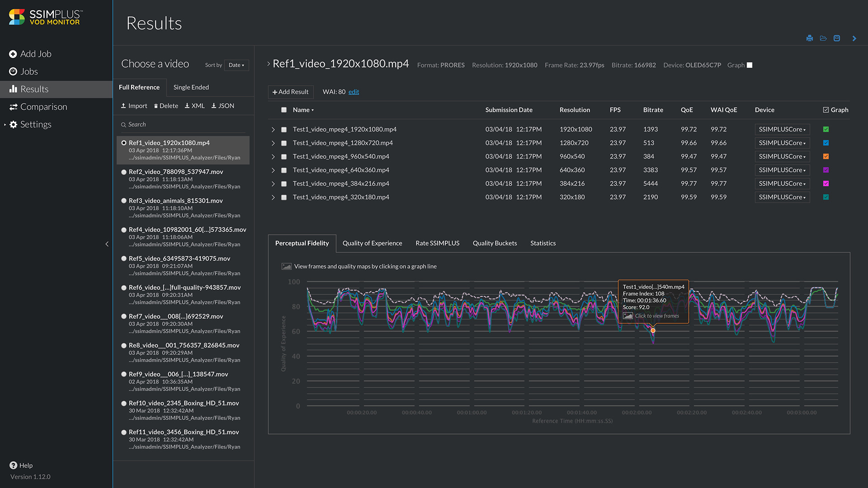This screenshot has height=488, width=868.
Task: Click the Delete trash icon button
Action: 166,106
